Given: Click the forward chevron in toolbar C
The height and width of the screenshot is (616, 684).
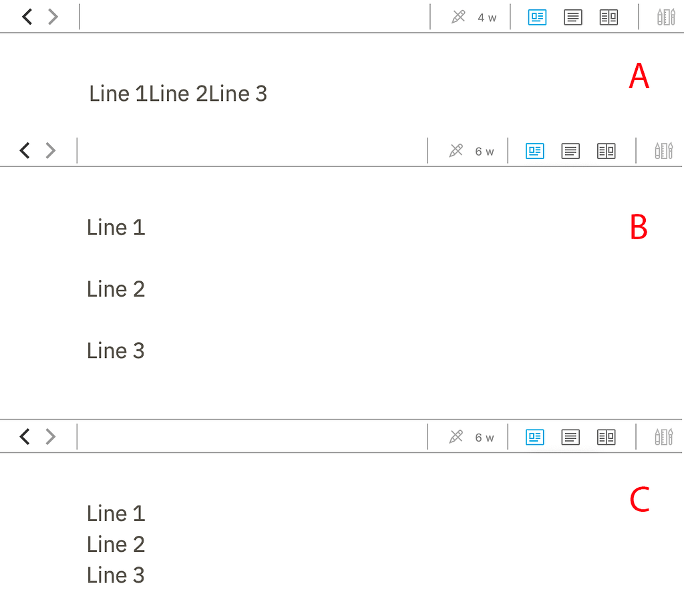Looking at the screenshot, I should click(x=50, y=436).
